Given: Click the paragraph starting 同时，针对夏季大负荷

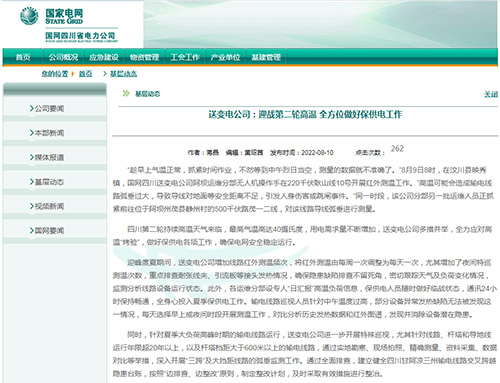Looking at the screenshot, I should click(x=304, y=354).
